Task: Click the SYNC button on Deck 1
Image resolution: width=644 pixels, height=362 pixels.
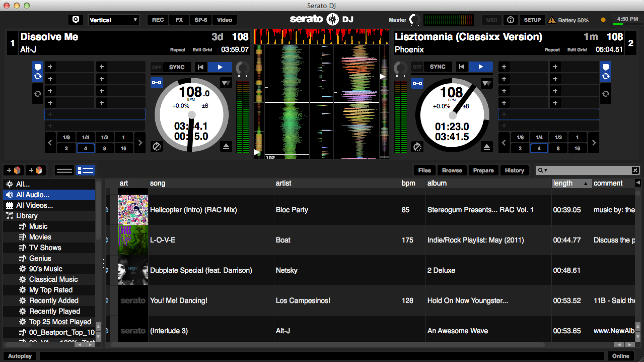Action: pos(176,67)
